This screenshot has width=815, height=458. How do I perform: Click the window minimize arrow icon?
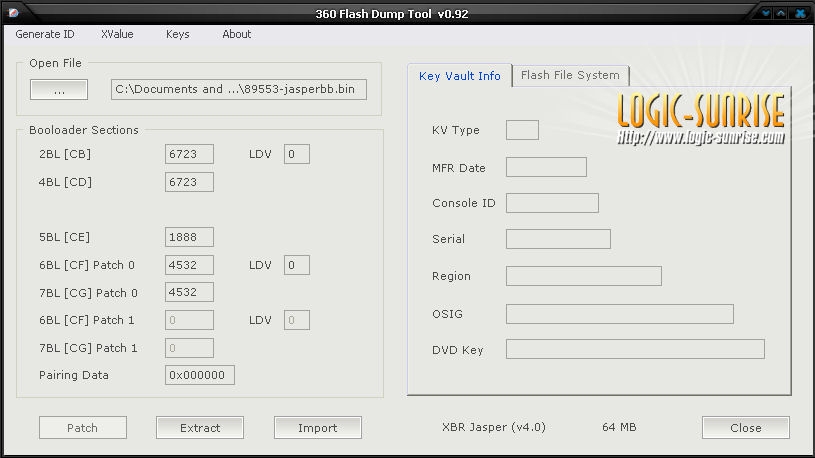766,13
